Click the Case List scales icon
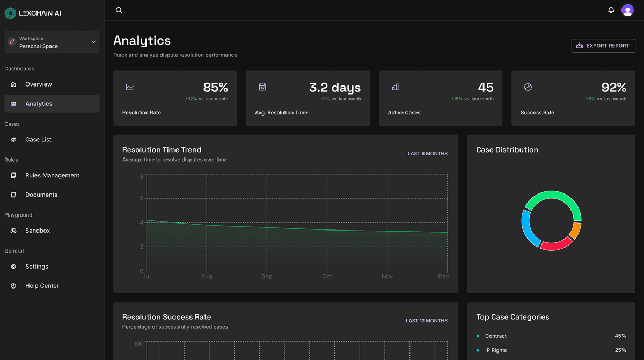 (x=13, y=140)
